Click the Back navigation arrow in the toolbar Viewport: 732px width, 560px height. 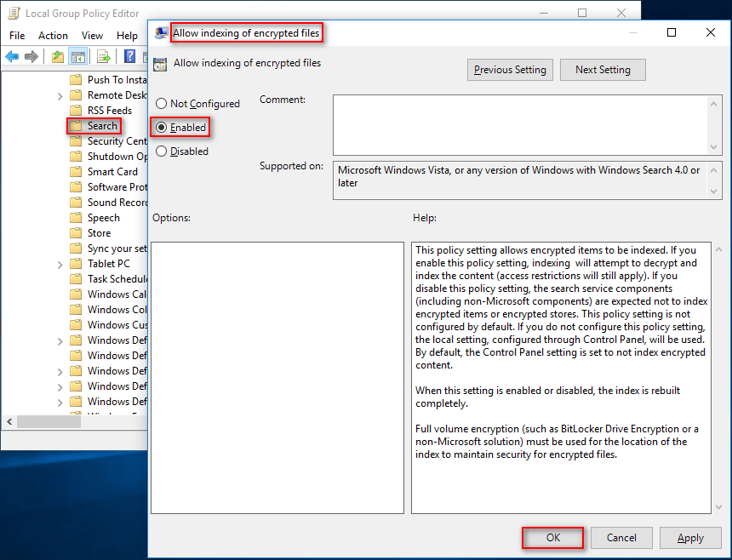(12, 57)
